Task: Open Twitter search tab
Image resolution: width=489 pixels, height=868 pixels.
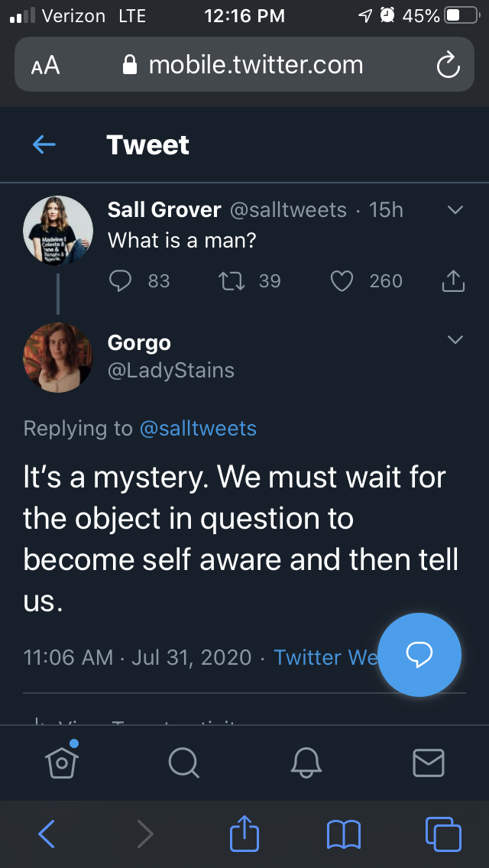Action: [x=183, y=761]
